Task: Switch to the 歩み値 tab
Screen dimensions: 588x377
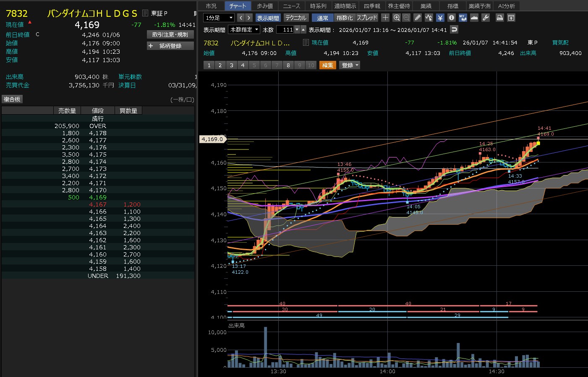Action: pos(265,6)
